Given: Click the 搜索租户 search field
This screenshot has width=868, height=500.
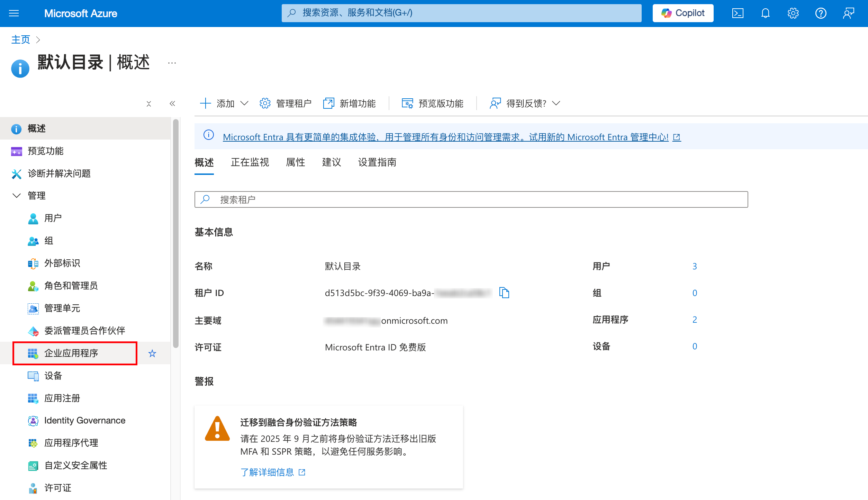Looking at the screenshot, I should point(471,199).
